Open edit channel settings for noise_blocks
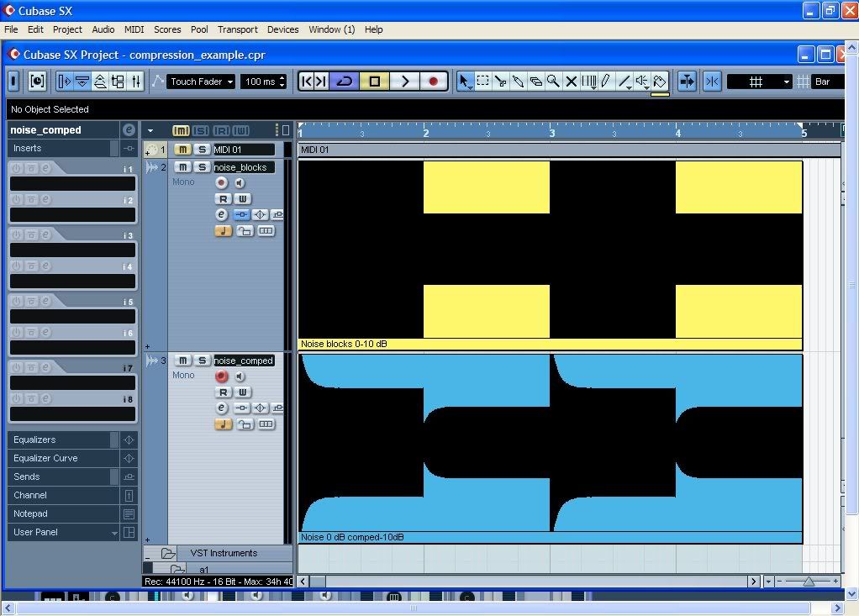 point(221,214)
